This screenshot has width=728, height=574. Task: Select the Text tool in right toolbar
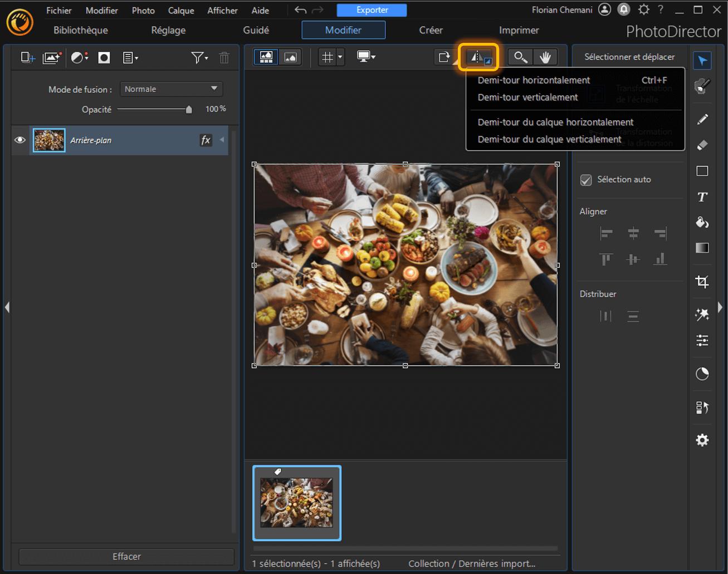point(702,197)
